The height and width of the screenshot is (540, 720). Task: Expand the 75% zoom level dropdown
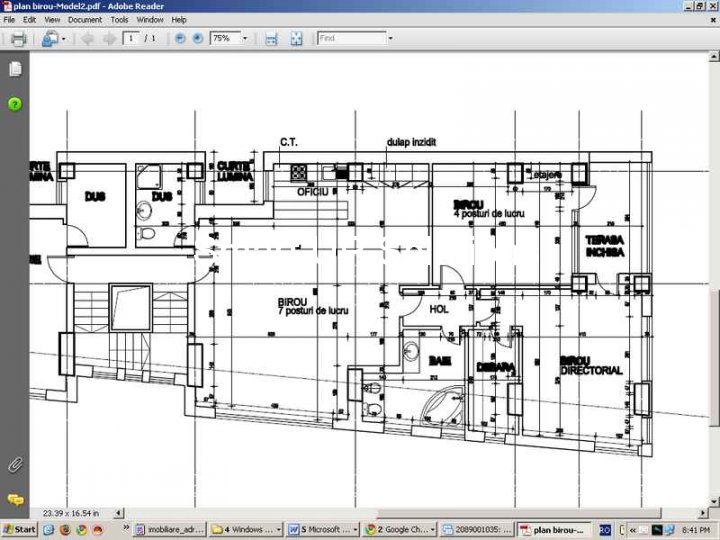tap(246, 39)
